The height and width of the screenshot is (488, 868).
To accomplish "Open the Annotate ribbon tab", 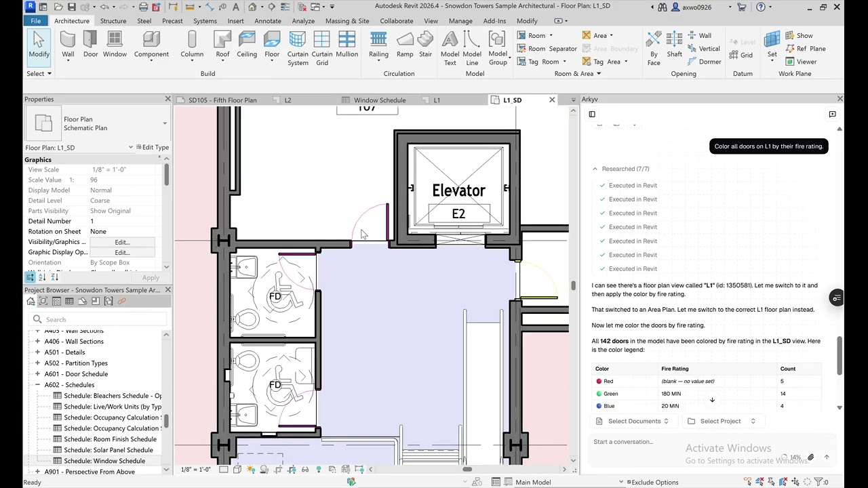I will coord(268,21).
